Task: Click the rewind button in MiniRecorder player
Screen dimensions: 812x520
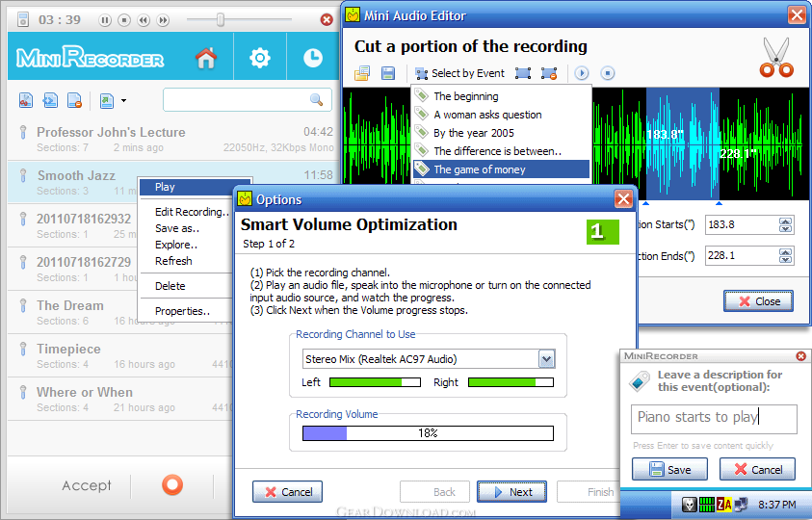Action: pyautogui.click(x=144, y=20)
